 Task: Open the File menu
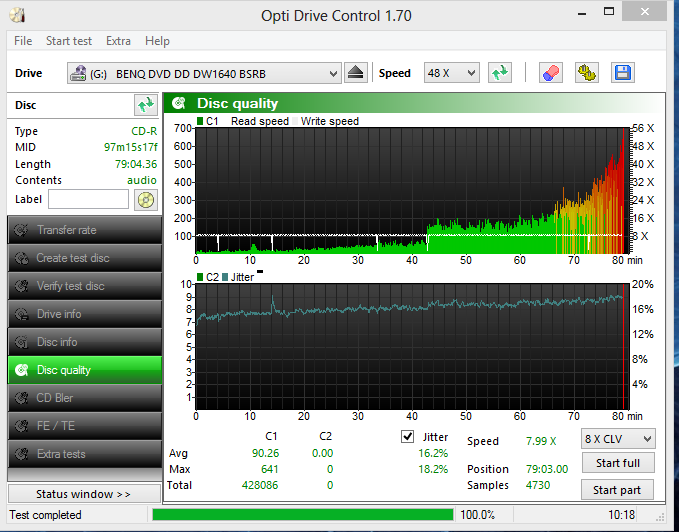(x=23, y=41)
